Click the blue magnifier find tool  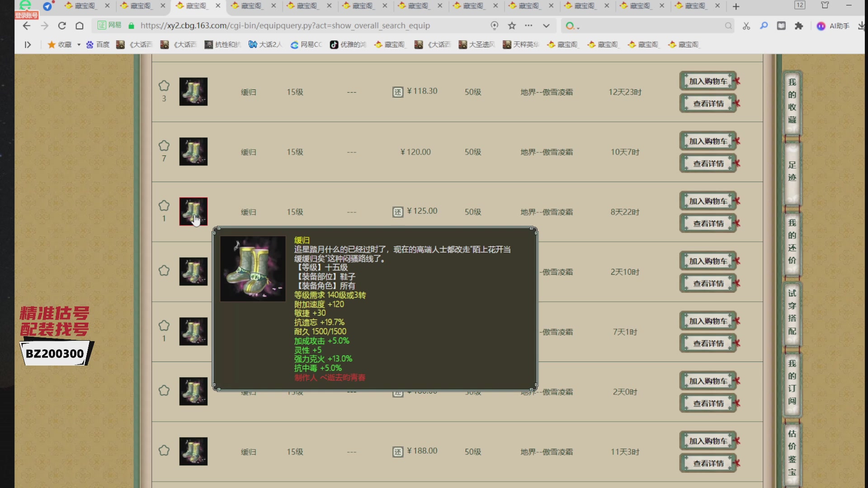764,26
